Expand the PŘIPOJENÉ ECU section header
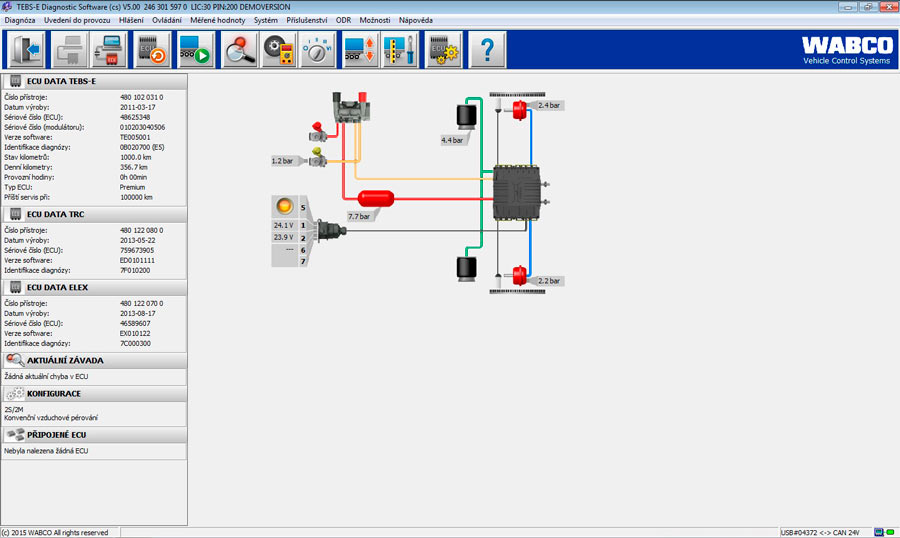Screen dimensions: 900x538 [x=95, y=435]
